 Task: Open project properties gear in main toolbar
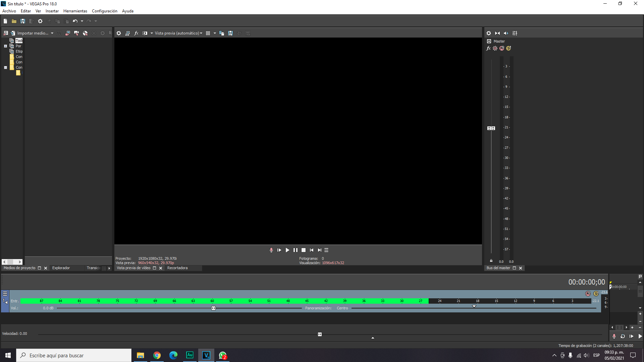40,21
